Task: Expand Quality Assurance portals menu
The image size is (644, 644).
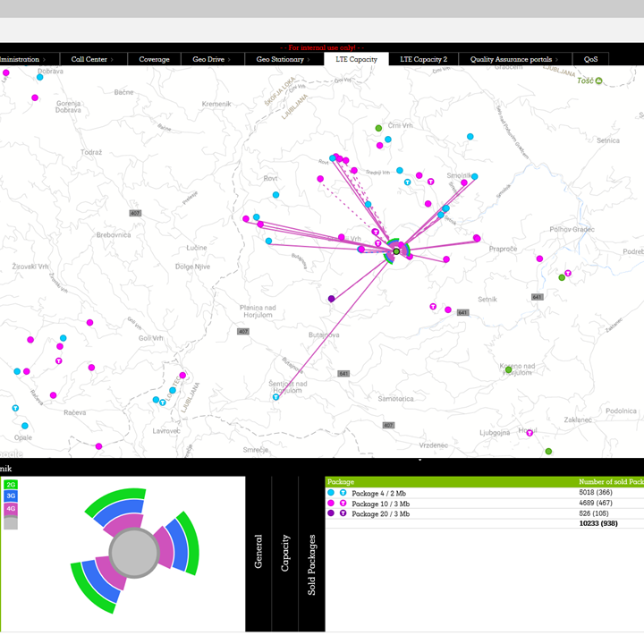Action: (x=515, y=59)
